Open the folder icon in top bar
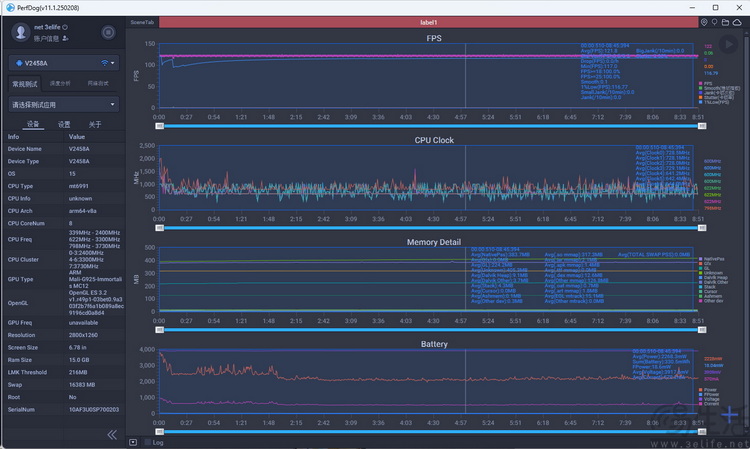 click(x=726, y=22)
